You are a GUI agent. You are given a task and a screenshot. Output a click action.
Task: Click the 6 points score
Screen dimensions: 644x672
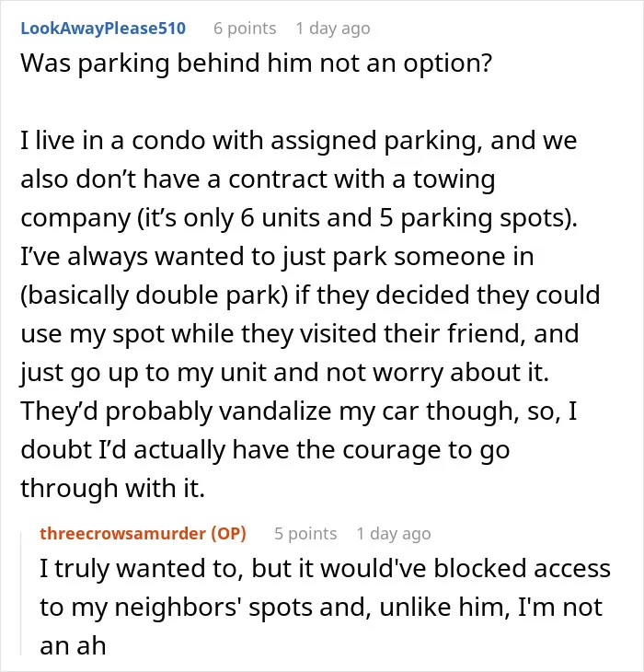[245, 29]
